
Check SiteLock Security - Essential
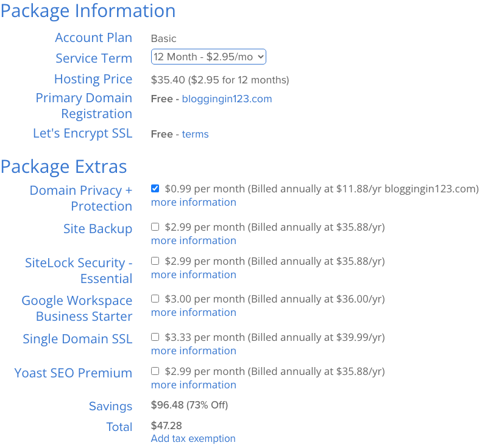[x=155, y=261]
